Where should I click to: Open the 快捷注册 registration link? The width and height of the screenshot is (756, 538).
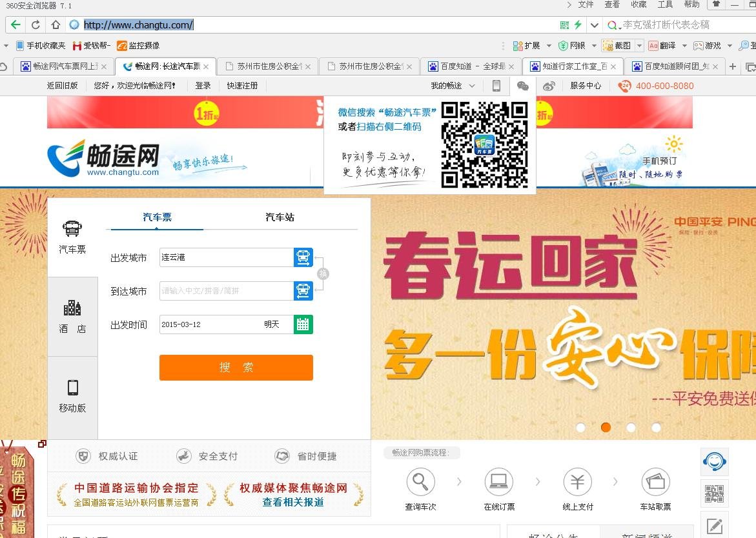(x=241, y=86)
